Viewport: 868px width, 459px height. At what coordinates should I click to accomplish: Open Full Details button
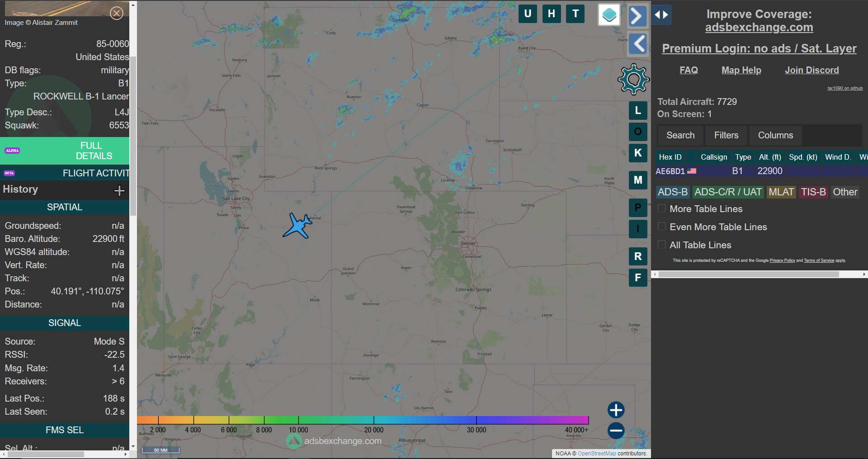click(65, 151)
